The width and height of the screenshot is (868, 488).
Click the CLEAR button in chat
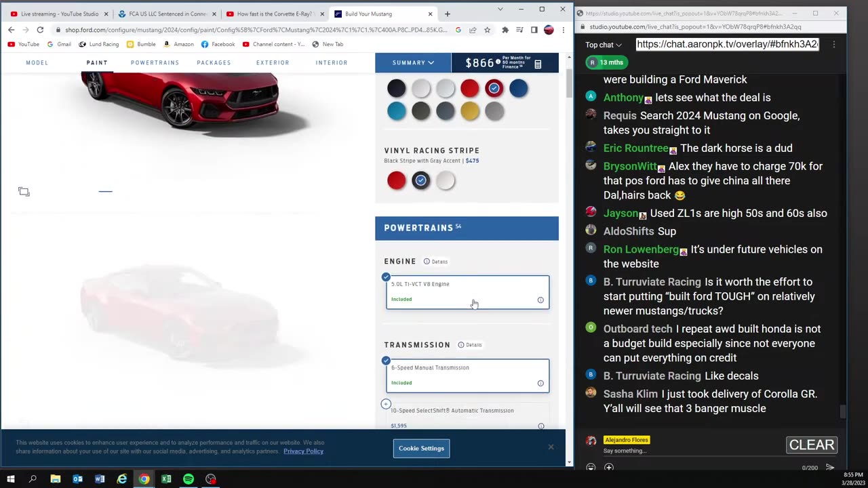(812, 445)
